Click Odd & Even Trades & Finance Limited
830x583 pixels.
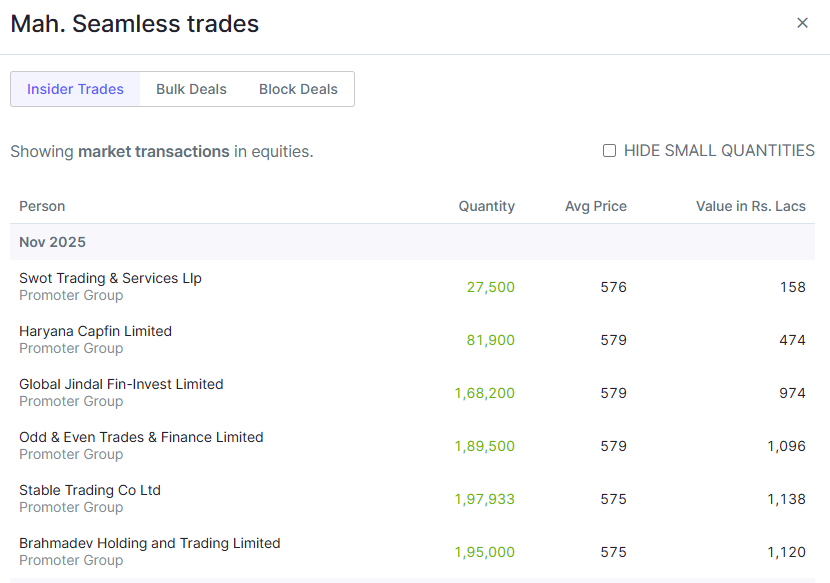click(141, 437)
